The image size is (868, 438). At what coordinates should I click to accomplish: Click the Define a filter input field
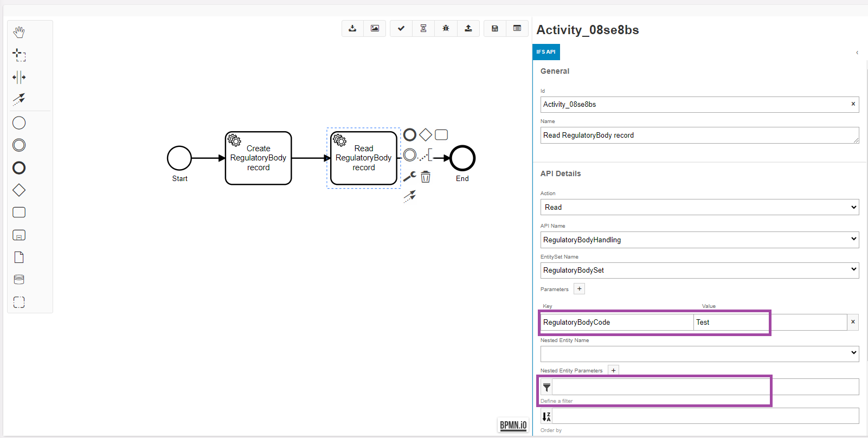pyautogui.click(x=705, y=387)
